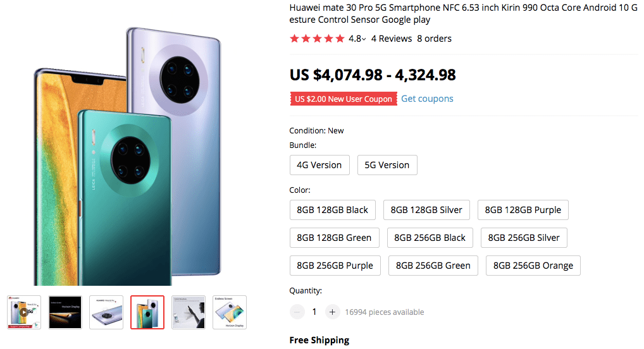This screenshot has height=349, width=644.
Task: Select the red-outlined three phones thumbnail
Action: click(147, 312)
